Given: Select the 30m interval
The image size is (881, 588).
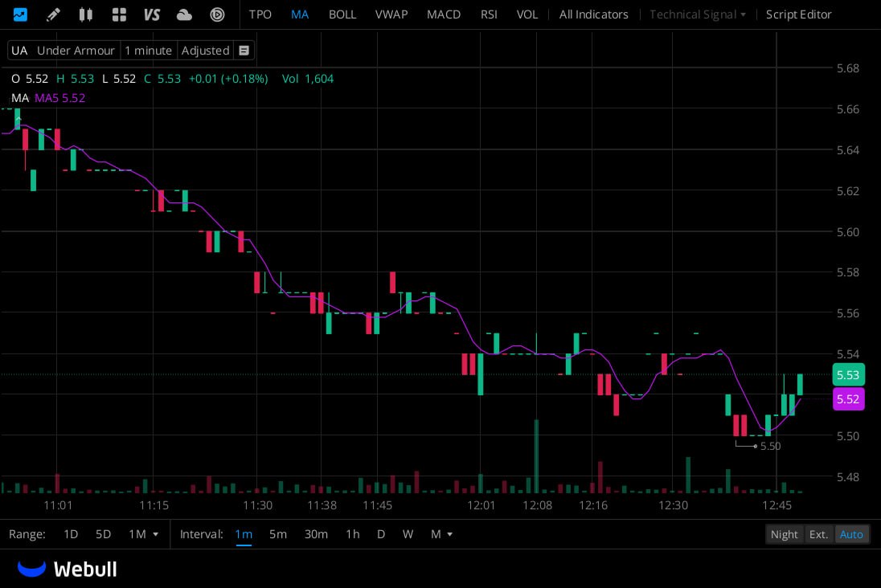Looking at the screenshot, I should coord(317,534).
